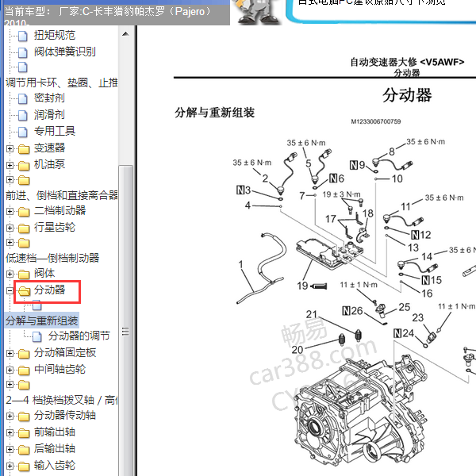
Task: Click the folder icon above 低速档—倒档制动器
Action: pos(24,243)
